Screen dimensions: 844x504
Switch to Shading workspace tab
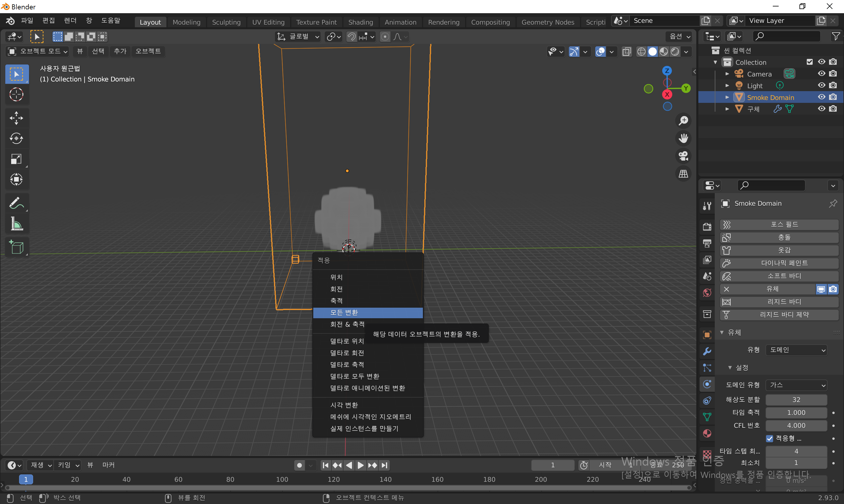pos(360,22)
